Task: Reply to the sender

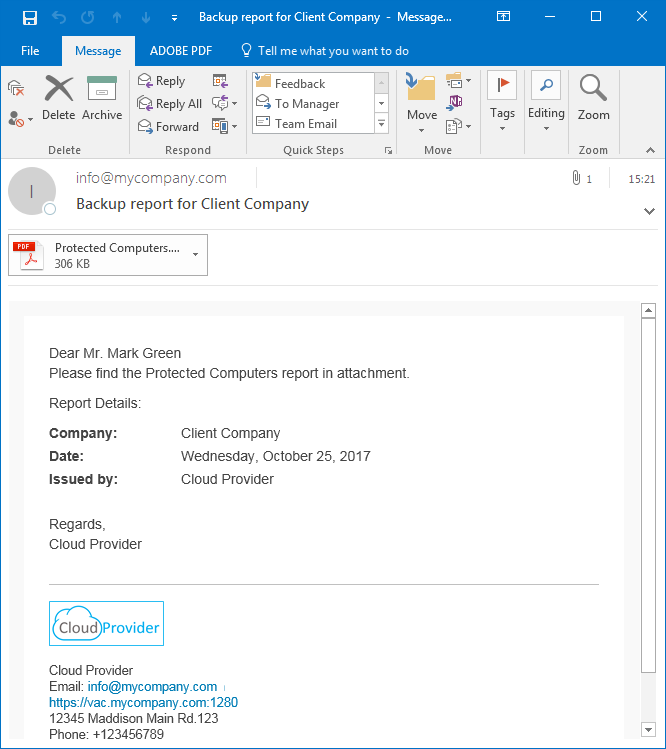Action: click(162, 81)
